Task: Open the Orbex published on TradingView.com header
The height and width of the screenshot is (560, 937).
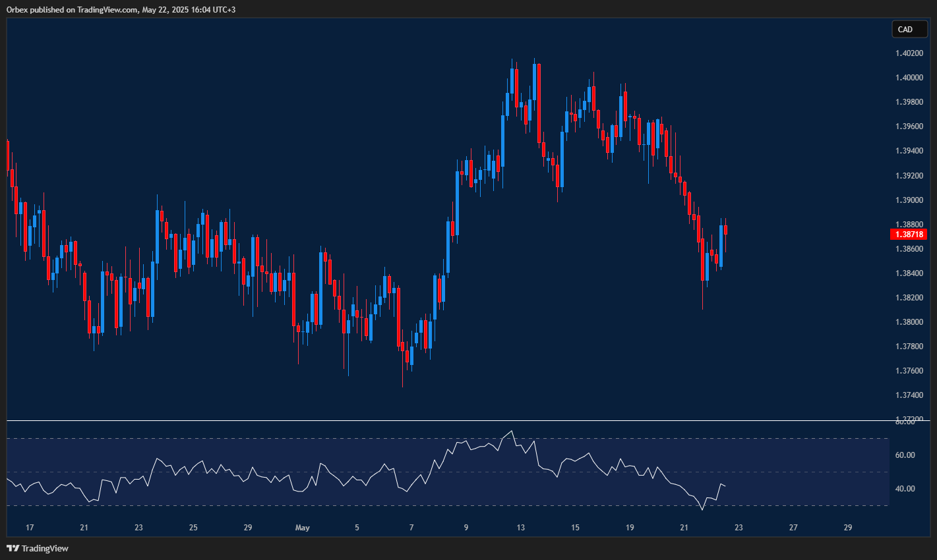Action: coord(121,9)
